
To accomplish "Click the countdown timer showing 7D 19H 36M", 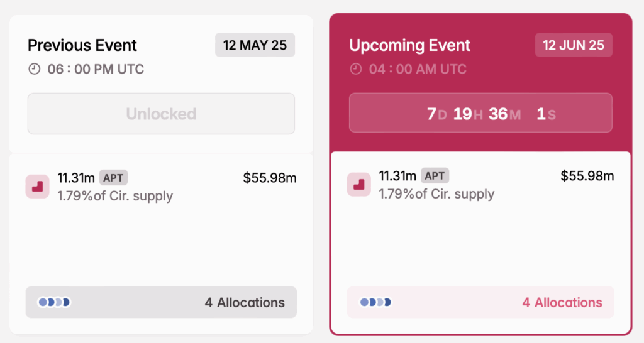I will click(480, 113).
